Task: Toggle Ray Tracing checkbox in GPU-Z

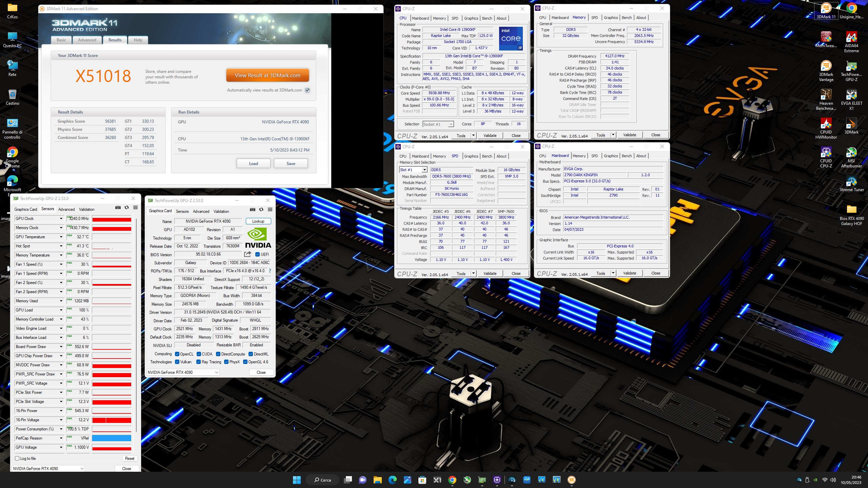Action: 199,362
